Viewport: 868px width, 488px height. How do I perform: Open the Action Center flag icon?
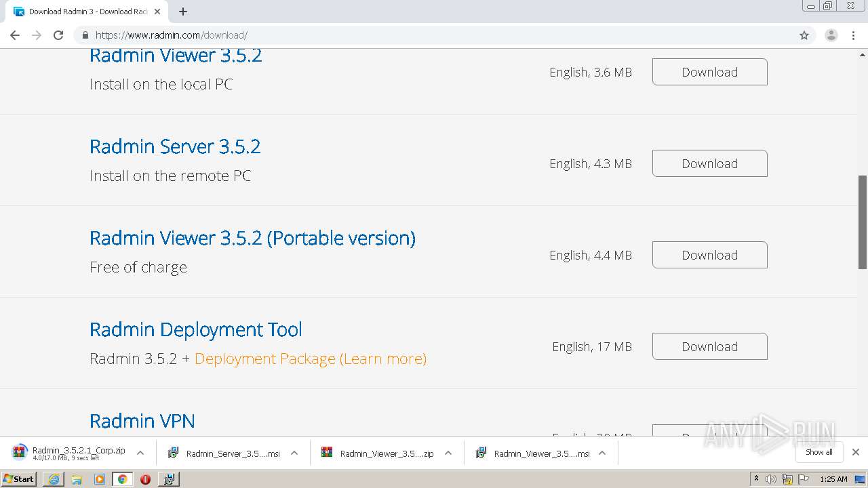click(x=804, y=479)
